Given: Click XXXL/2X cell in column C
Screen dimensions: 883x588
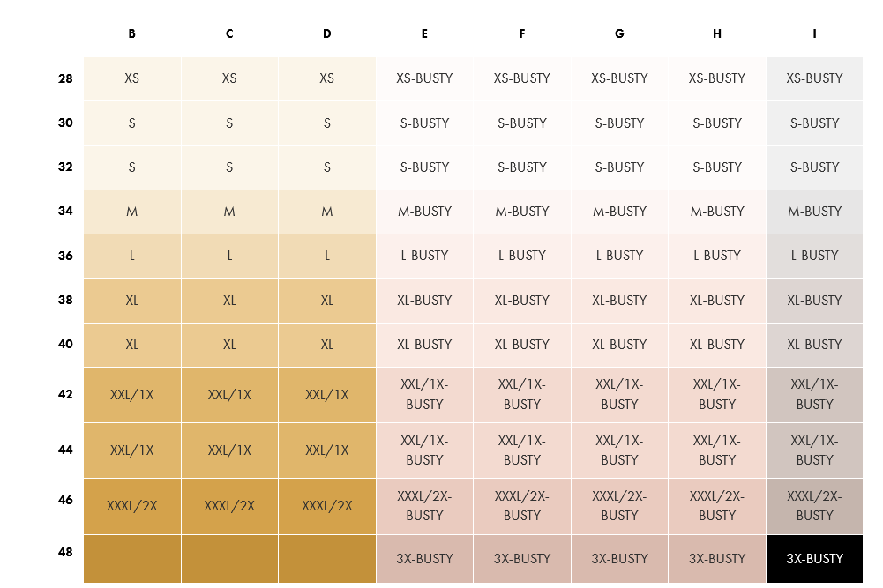Looking at the screenshot, I should (229, 506).
